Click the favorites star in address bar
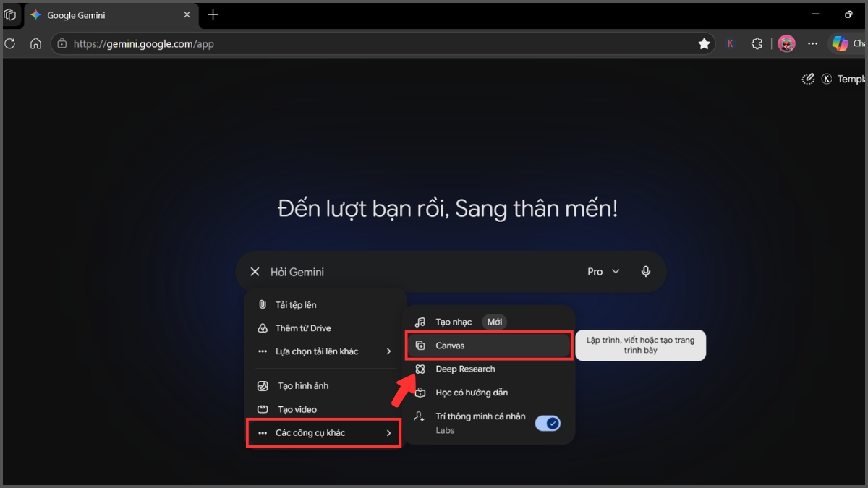This screenshot has width=868, height=488. 704,43
